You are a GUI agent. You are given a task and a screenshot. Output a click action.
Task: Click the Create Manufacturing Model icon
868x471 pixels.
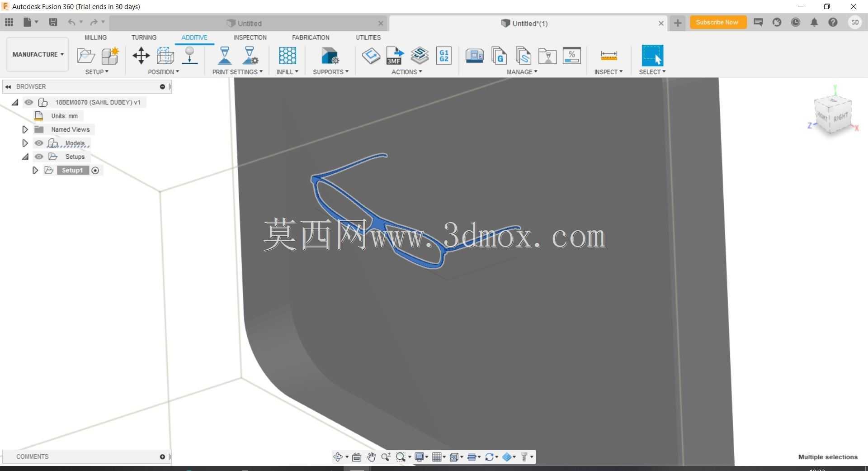point(110,56)
